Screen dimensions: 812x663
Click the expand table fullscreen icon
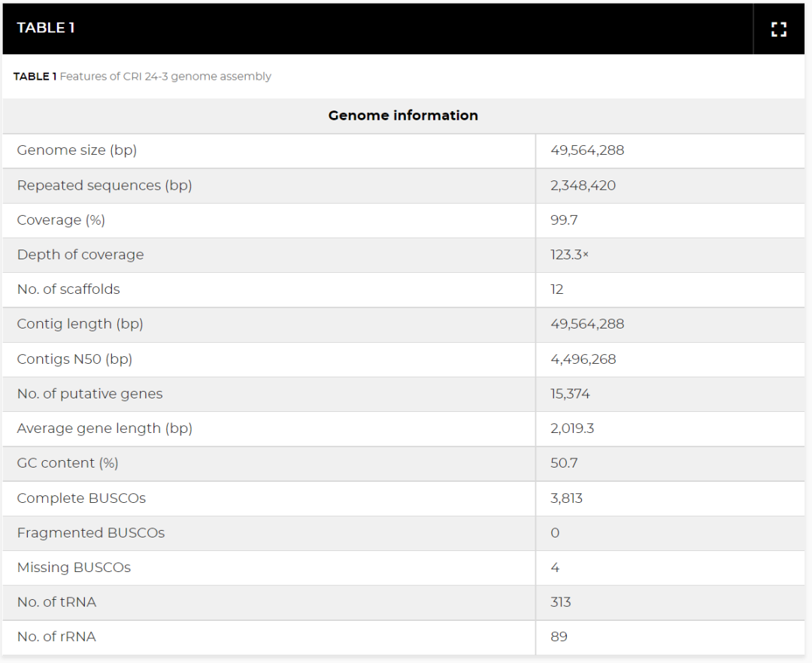(779, 29)
